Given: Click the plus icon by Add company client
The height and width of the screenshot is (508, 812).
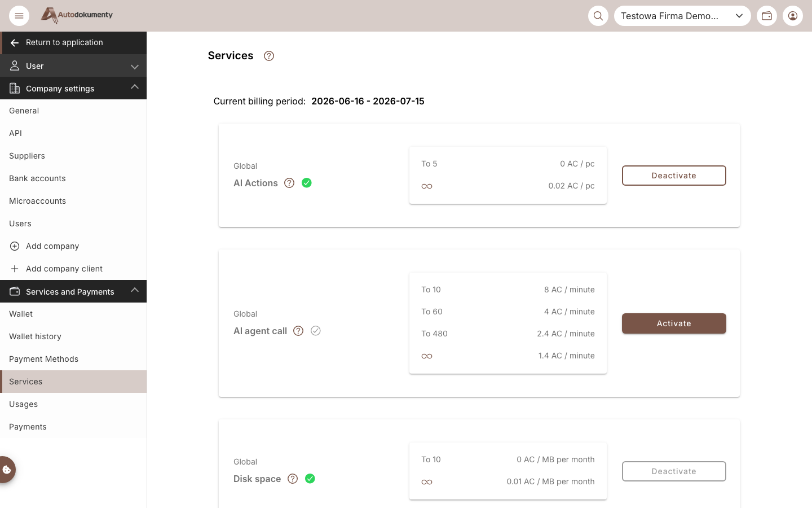Looking at the screenshot, I should click(x=15, y=269).
